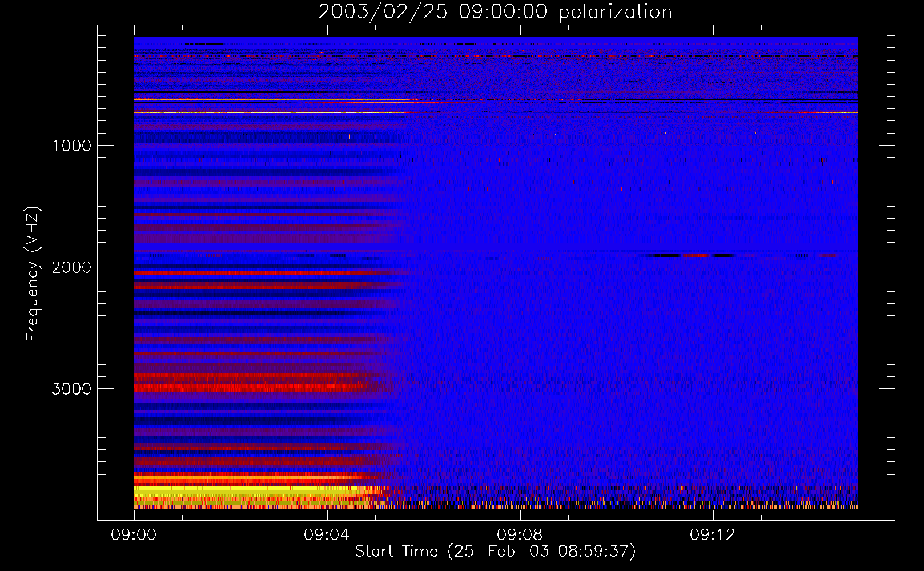
Task: Click the 09:12 time tick label
Action: 713,535
